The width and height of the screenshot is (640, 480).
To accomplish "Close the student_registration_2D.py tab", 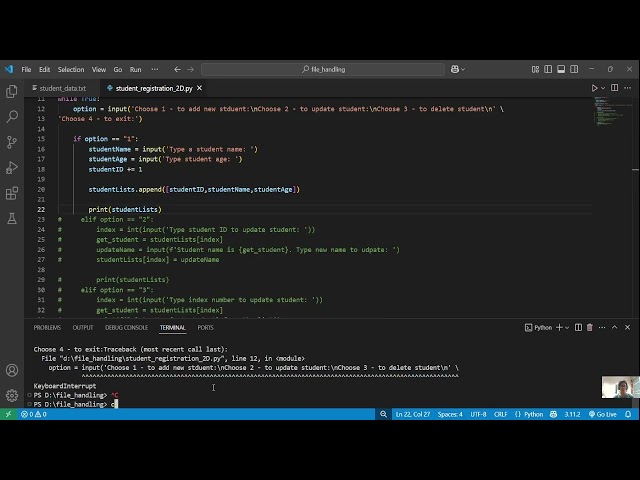I will [x=199, y=88].
